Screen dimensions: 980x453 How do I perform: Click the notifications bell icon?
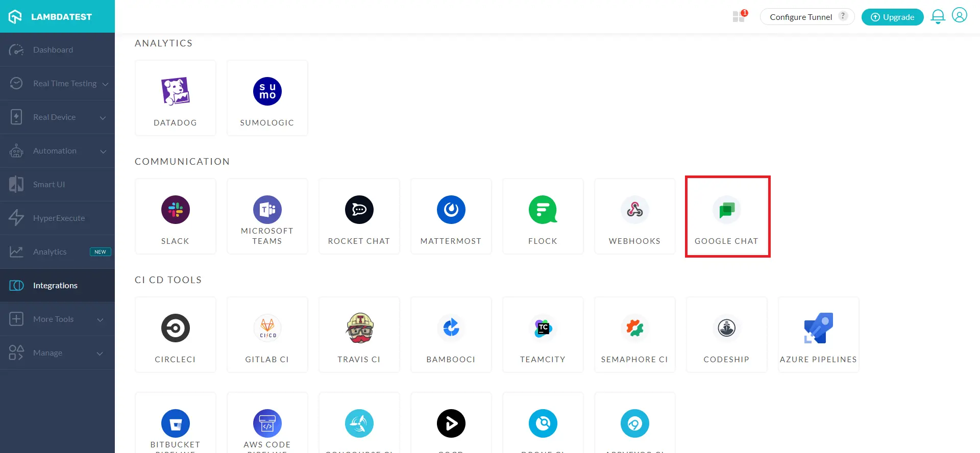pyautogui.click(x=938, y=17)
